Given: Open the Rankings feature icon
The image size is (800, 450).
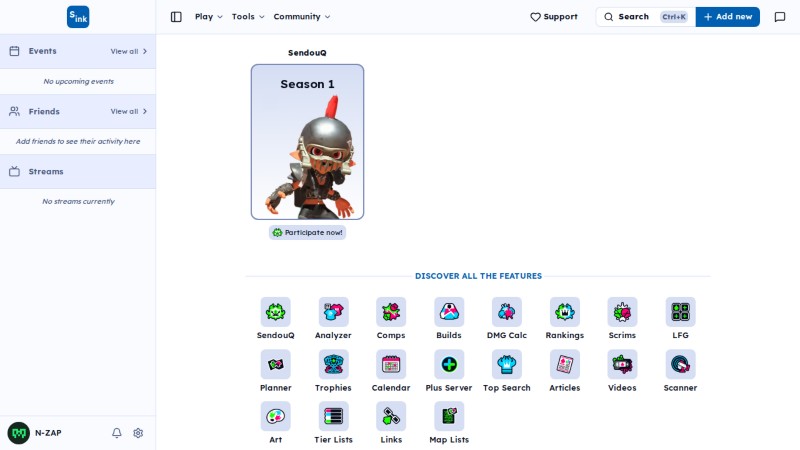Looking at the screenshot, I should click(565, 312).
